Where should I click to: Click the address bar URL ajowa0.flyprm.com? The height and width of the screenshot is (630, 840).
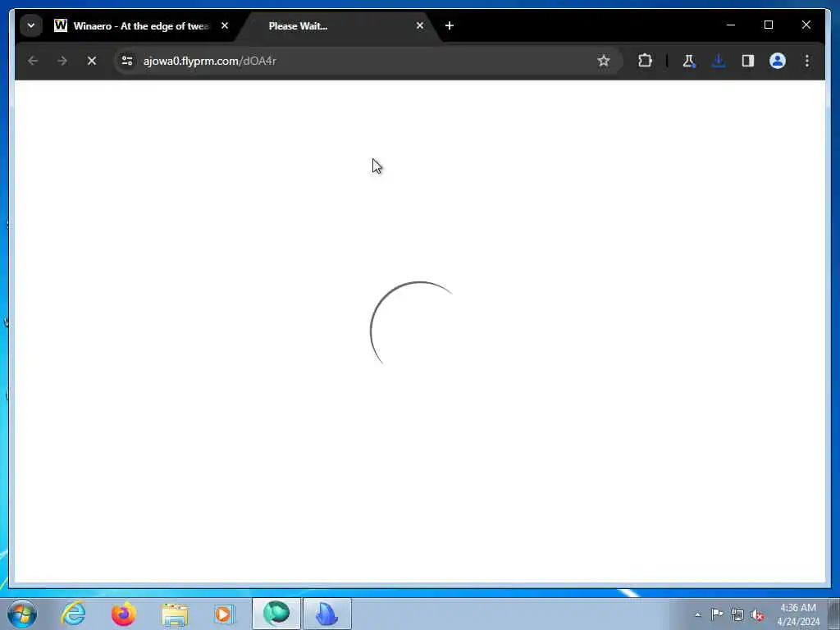coord(209,61)
